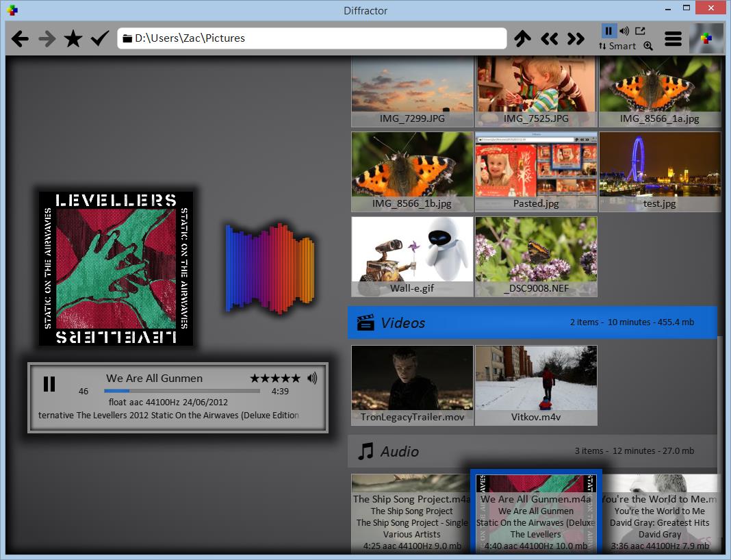Close the Diffractor window
Image resolution: width=731 pixels, height=560 pixels.
710,8
